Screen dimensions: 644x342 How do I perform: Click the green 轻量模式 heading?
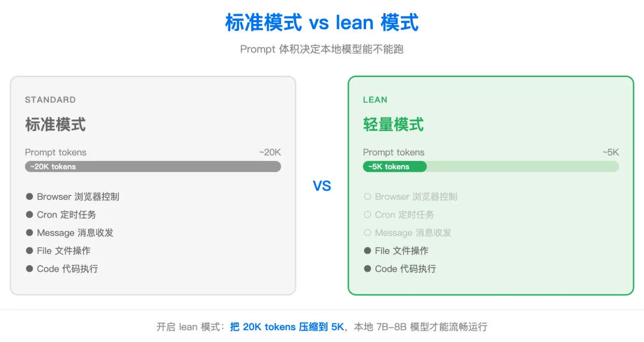click(393, 125)
